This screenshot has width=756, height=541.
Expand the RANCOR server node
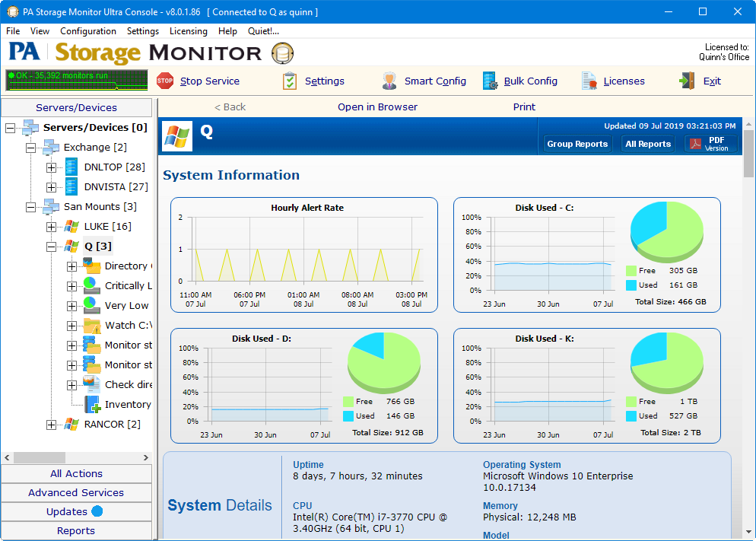click(x=51, y=425)
